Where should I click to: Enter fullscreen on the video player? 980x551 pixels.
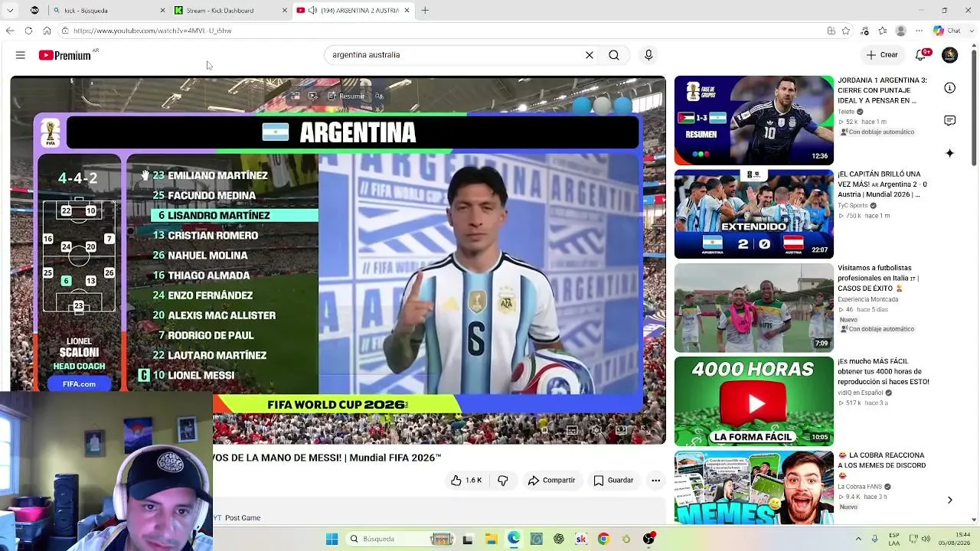[x=645, y=431]
